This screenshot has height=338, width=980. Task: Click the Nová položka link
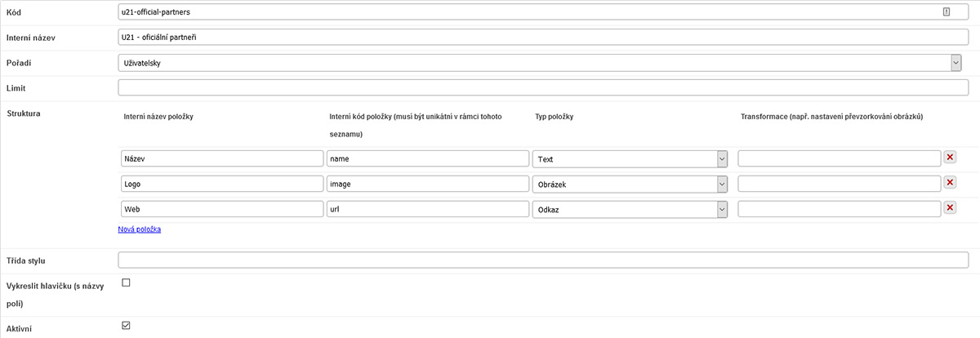coord(140,229)
